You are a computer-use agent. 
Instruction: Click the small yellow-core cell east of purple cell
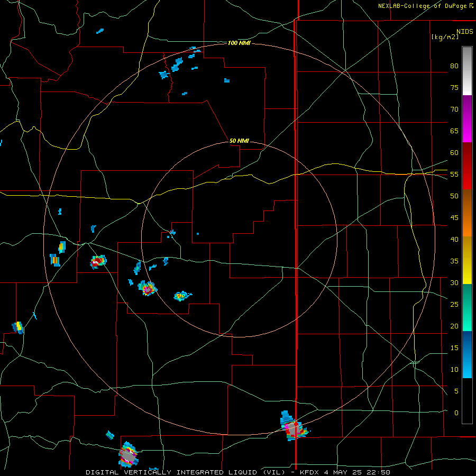181,296
